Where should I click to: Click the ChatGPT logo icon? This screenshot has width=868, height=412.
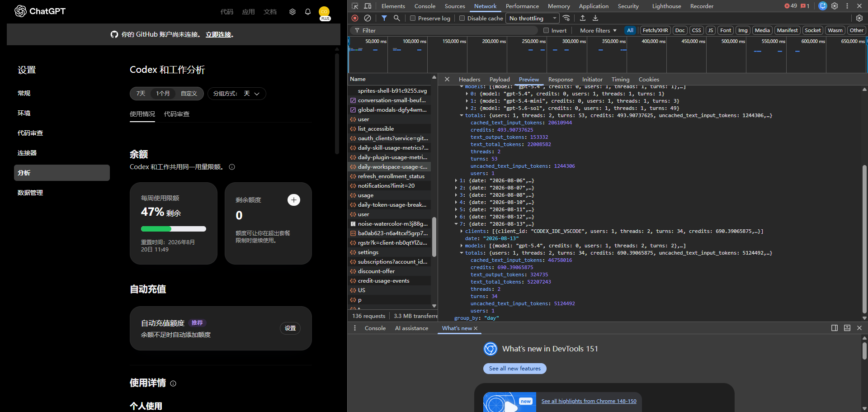pyautogui.click(x=20, y=11)
